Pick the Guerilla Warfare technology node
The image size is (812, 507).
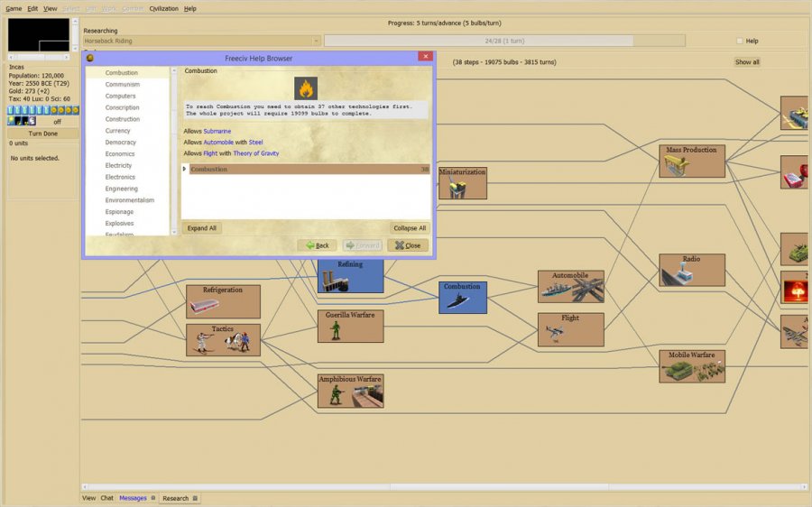click(351, 326)
